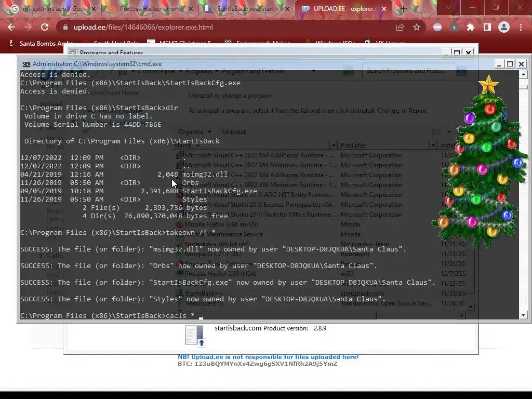The image size is (532, 399).
Task: Click SUCCESS line for "Styles" folder
Action: point(203,299)
